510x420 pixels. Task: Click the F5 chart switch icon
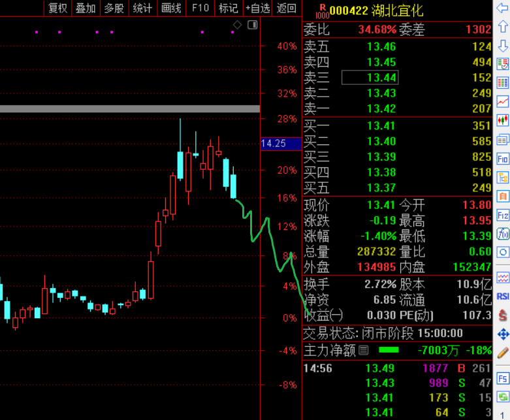503,378
